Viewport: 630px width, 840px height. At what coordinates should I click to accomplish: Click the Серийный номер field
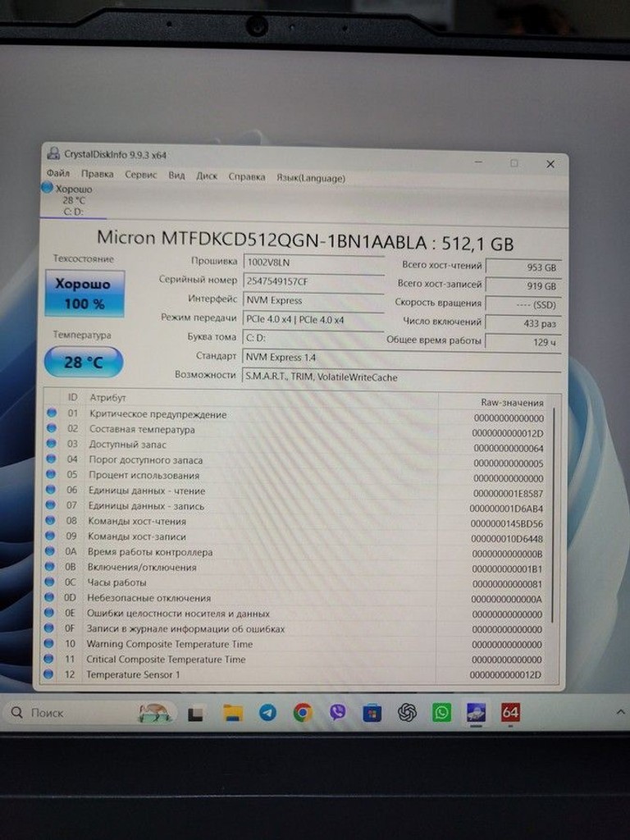314,282
